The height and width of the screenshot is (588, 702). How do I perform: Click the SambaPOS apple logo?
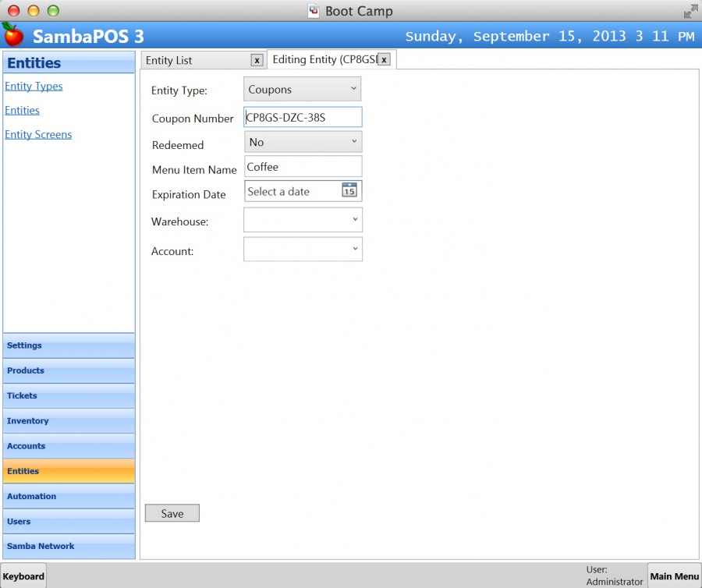13,35
